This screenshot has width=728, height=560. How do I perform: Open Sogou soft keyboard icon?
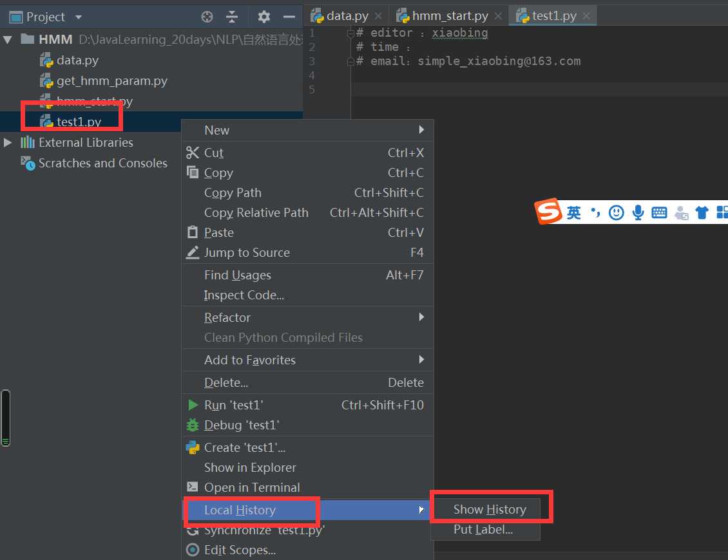click(659, 213)
